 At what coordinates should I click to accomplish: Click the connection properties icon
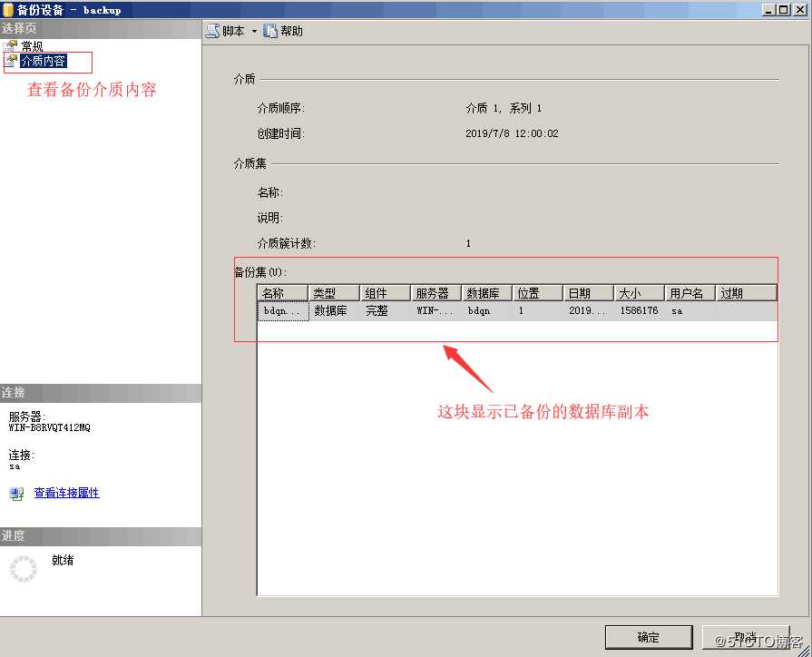click(16, 494)
